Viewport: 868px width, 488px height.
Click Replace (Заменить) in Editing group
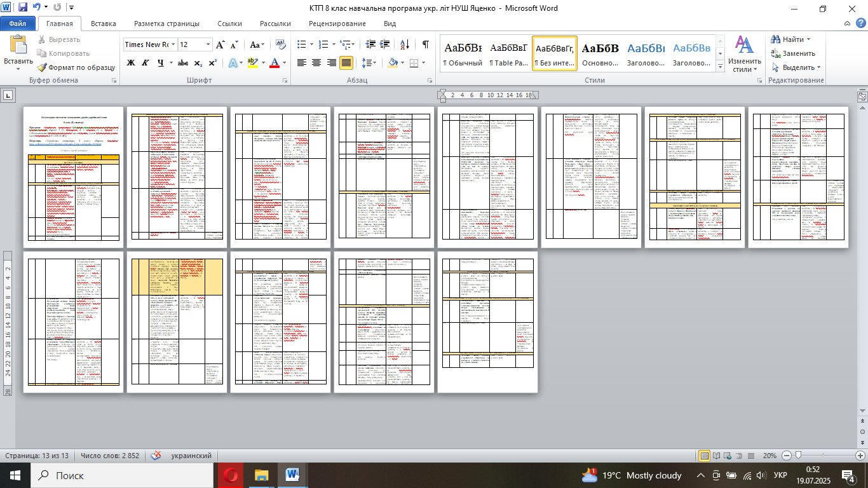(792, 53)
